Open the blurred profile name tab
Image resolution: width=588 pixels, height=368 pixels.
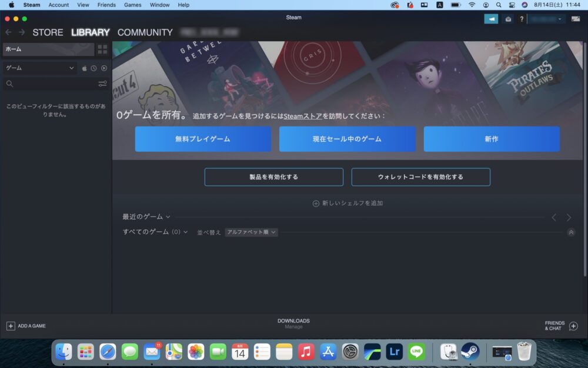click(x=209, y=32)
